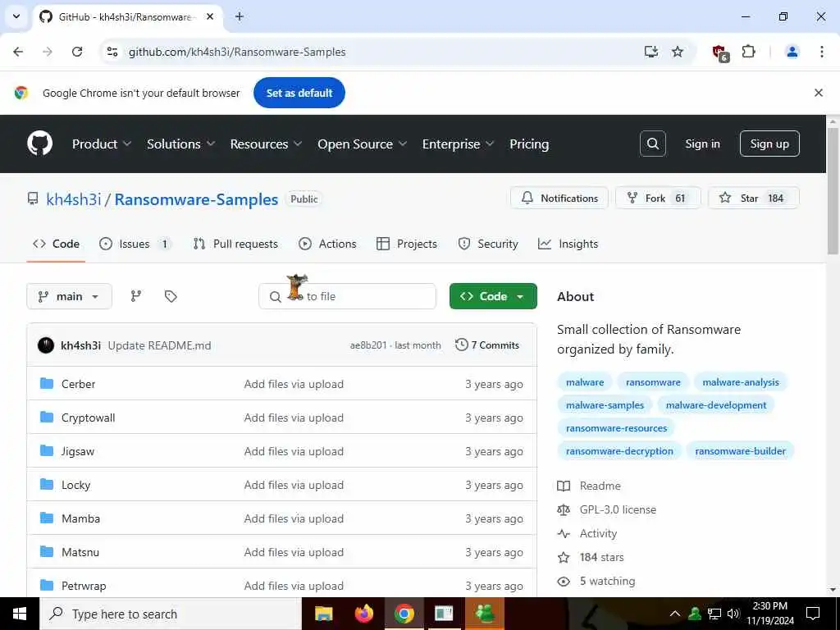Switch to the Pull requests tab
The image size is (840, 630).
235,244
